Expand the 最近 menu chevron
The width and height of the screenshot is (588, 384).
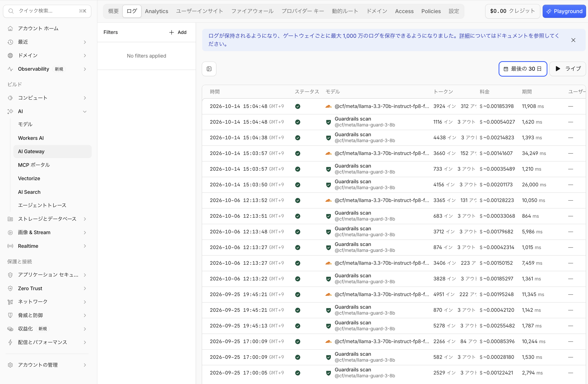click(85, 42)
